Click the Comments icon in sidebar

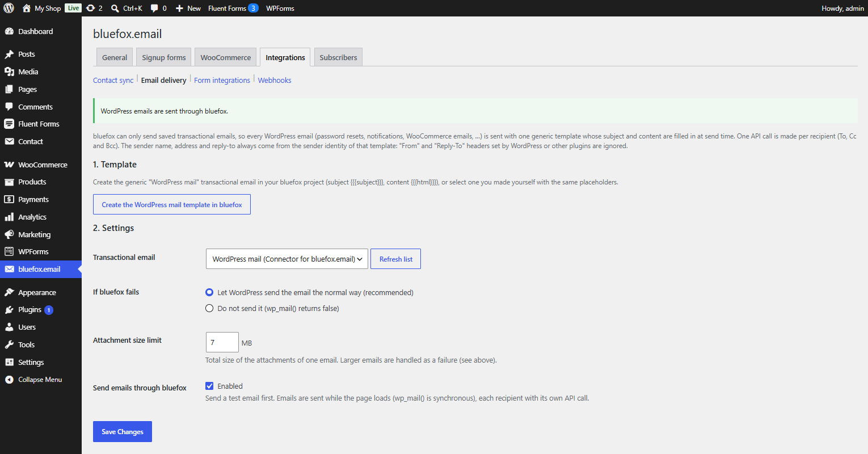pyautogui.click(x=9, y=107)
